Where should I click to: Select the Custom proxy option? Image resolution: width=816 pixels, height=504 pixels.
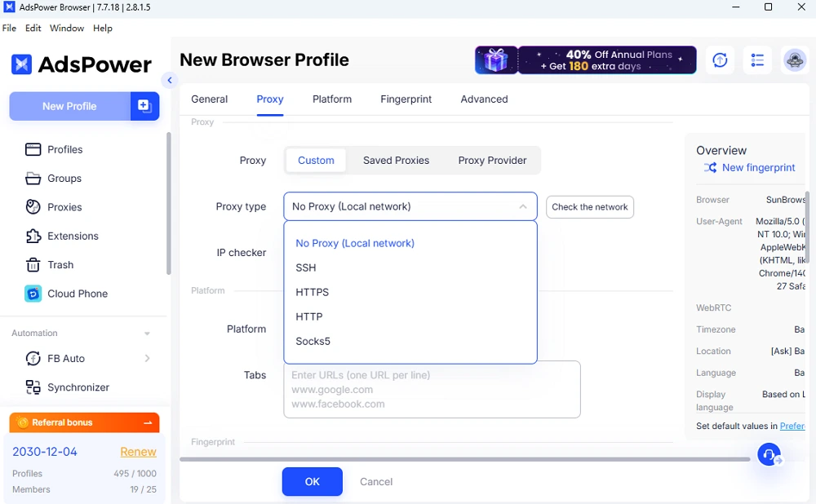tap(316, 161)
